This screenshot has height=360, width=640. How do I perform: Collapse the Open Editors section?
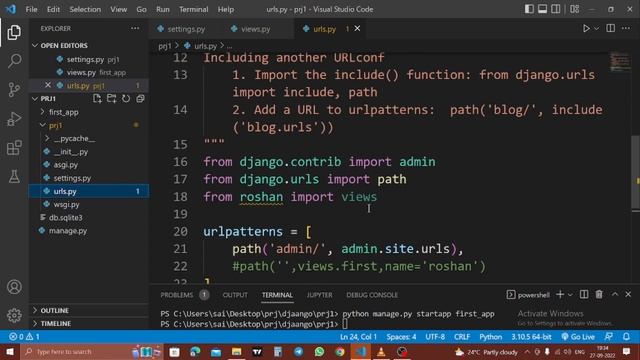pos(89,45)
